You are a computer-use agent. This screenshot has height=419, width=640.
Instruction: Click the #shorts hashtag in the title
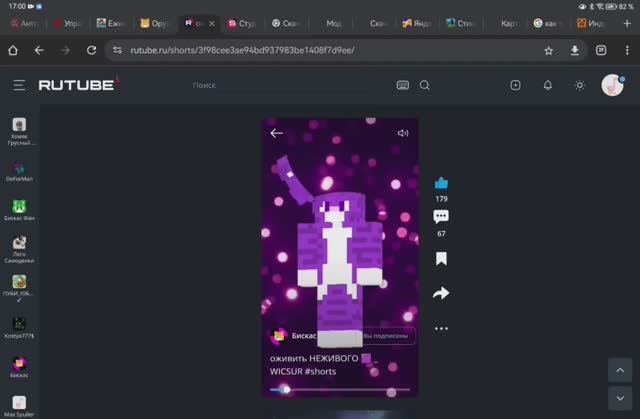[x=320, y=372]
